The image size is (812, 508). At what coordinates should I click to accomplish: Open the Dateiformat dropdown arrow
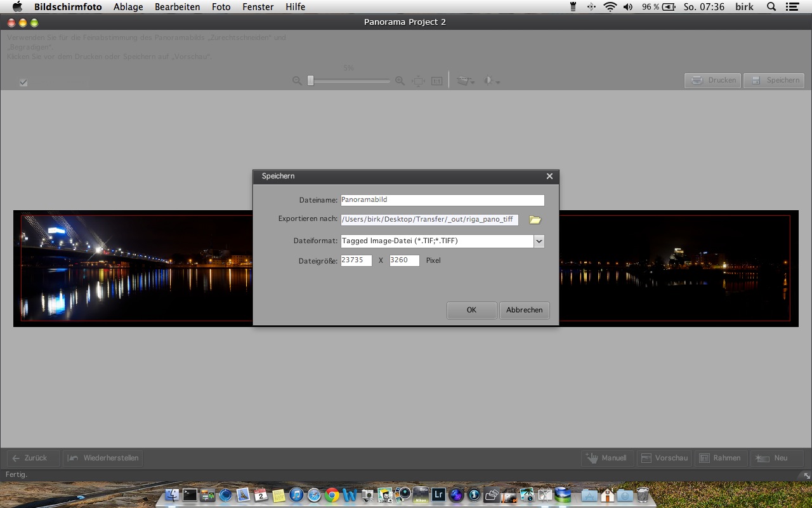[x=539, y=241]
